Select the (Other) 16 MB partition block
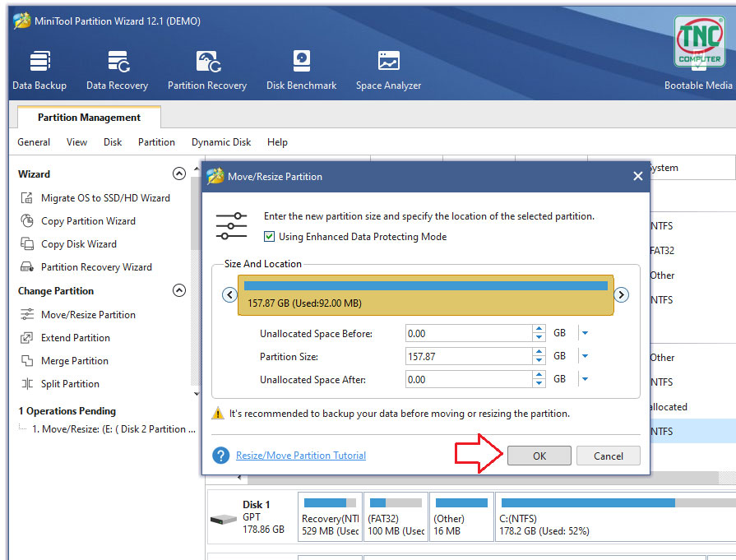 coord(461,516)
